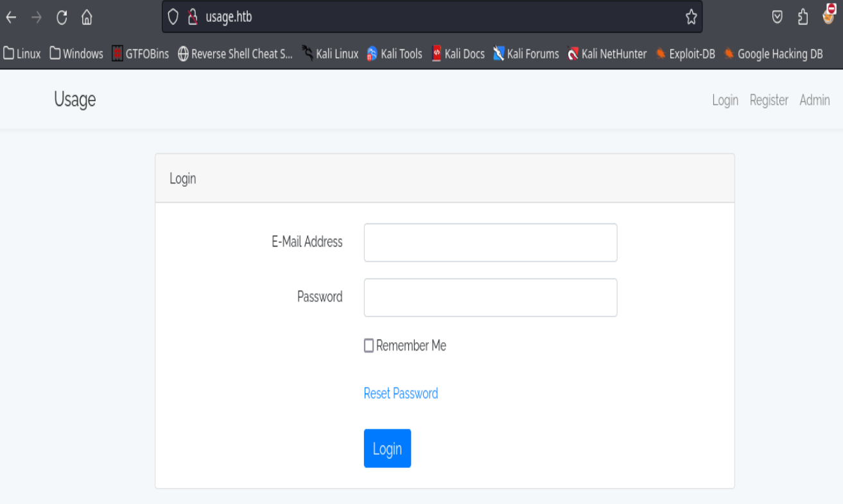Go to Register page in navbar
The image size is (843, 504).
tap(769, 100)
